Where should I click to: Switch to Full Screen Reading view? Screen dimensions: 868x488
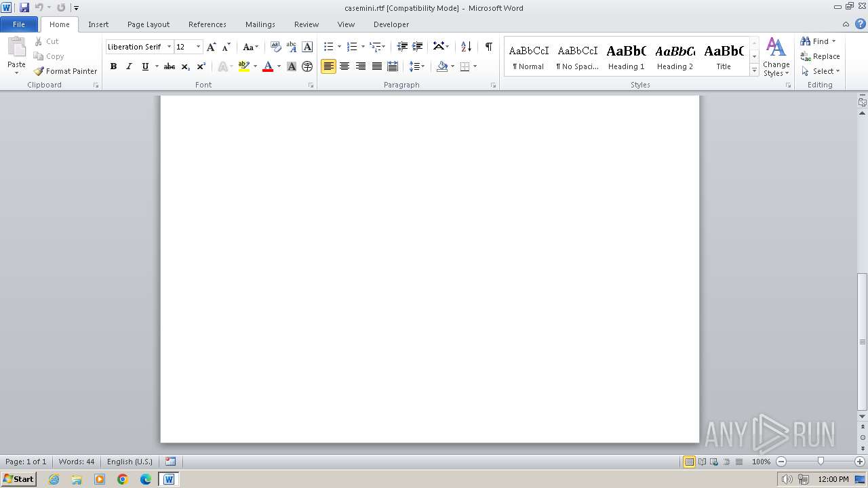coord(702,462)
